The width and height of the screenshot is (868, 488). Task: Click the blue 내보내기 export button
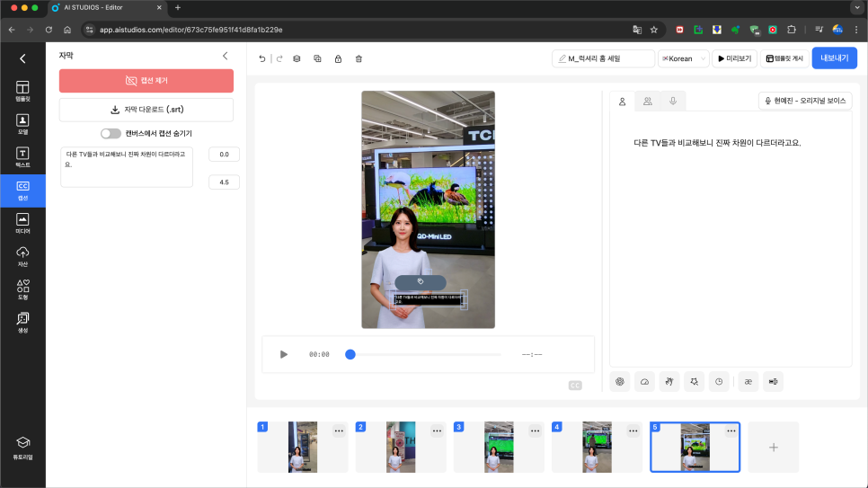pyautogui.click(x=834, y=58)
